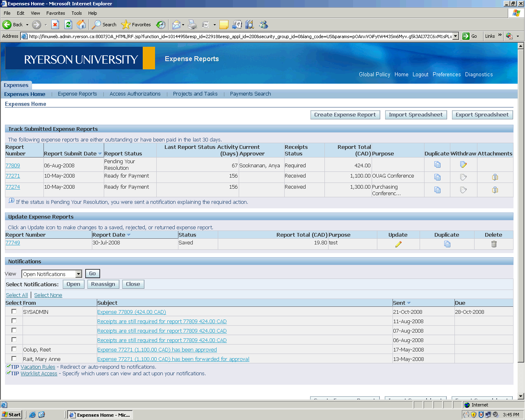This screenshot has height=420, width=525.
Task: Click the pencil Update icon for report 77749
Action: (x=398, y=244)
